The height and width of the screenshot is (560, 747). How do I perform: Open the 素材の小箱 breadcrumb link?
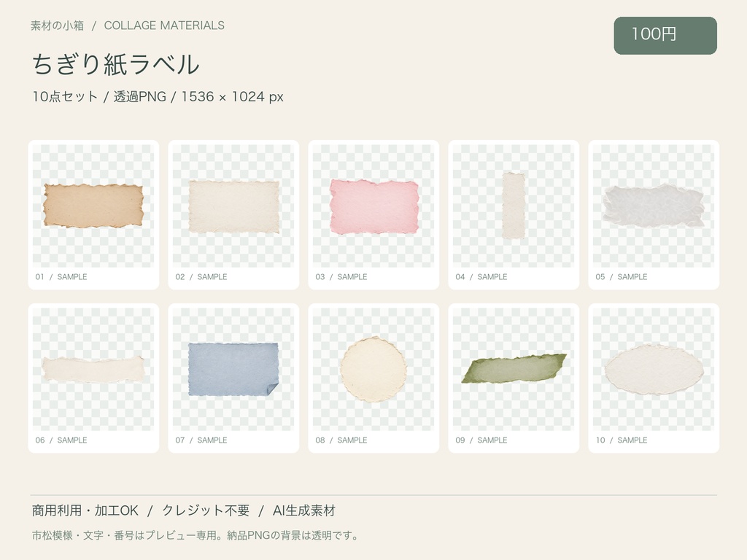[x=57, y=26]
